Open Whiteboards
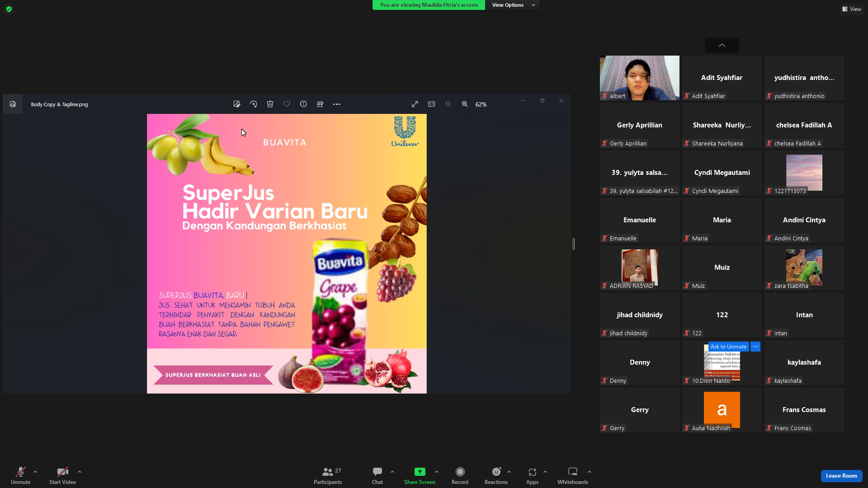868x488 pixels. [x=573, y=475]
